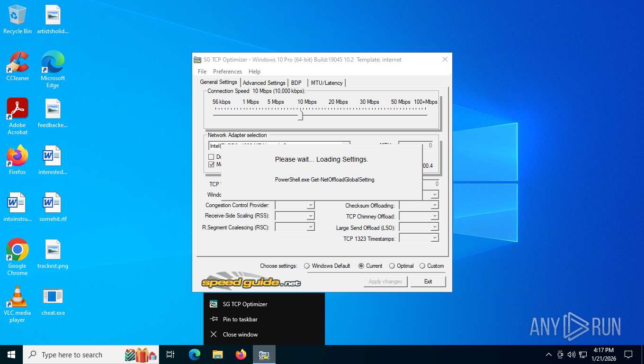The width and height of the screenshot is (644, 364).
Task: Click the speedguide.net logo
Action: (x=251, y=282)
